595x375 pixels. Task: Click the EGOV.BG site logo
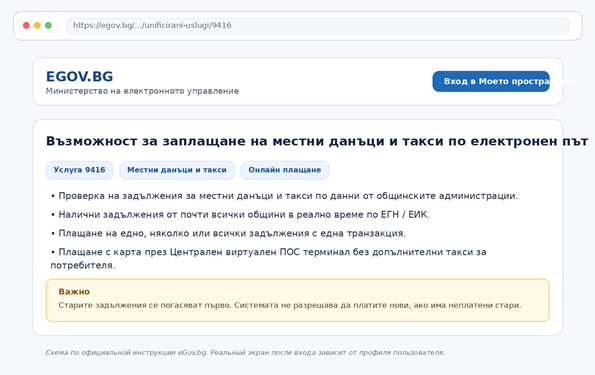pyautogui.click(x=79, y=76)
